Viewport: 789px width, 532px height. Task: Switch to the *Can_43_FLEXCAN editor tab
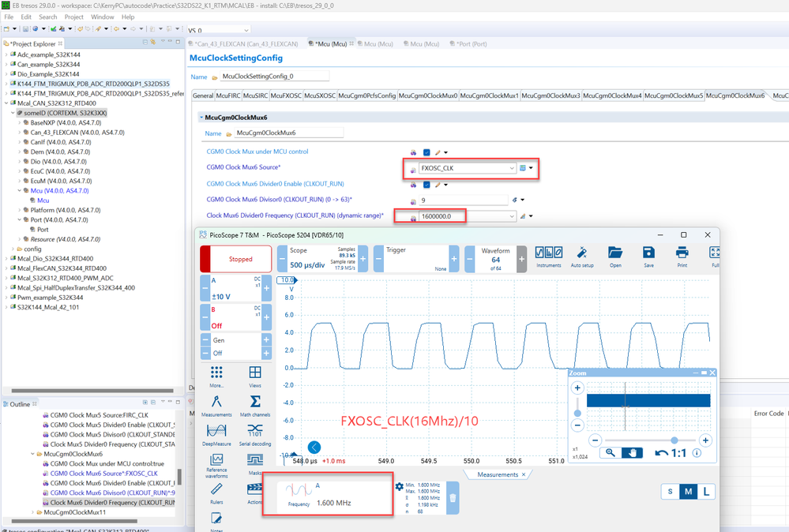(246, 43)
